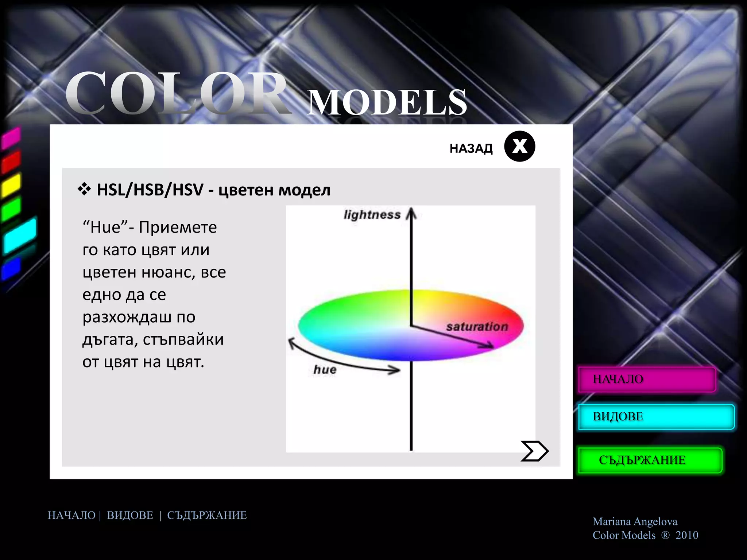Select the magenta color bar on left

pos(11,138)
